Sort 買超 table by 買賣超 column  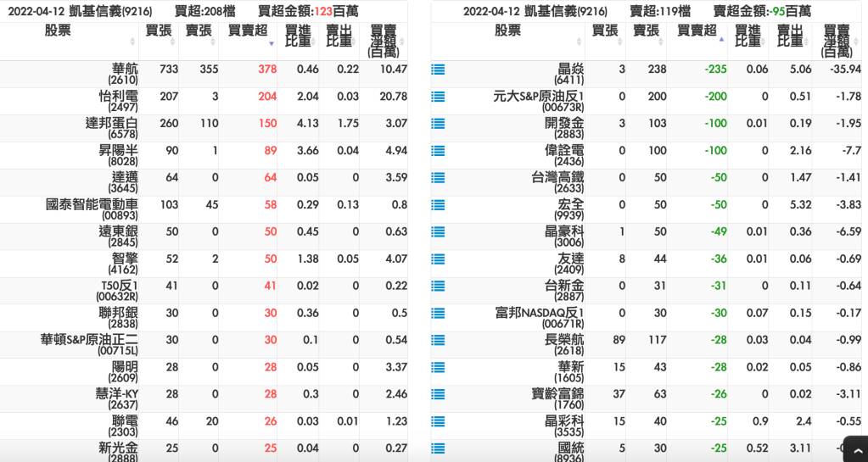pyautogui.click(x=248, y=36)
